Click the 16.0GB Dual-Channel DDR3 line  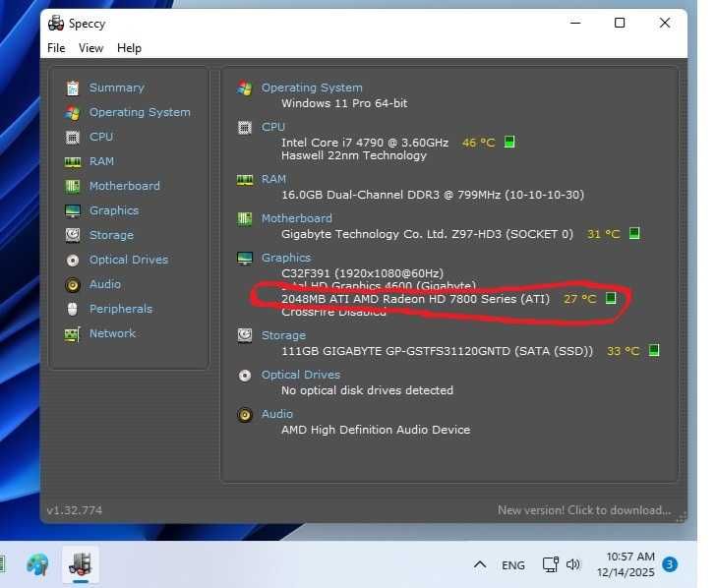pyautogui.click(x=433, y=195)
